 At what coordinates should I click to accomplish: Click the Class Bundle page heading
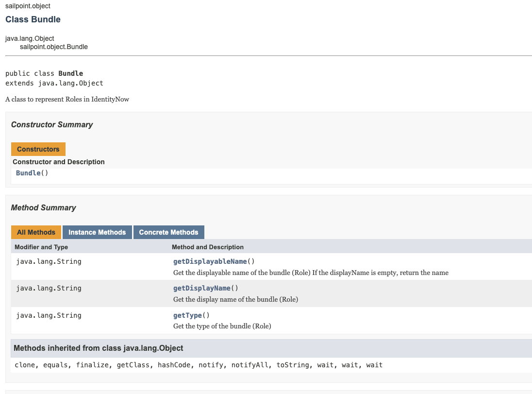33,19
